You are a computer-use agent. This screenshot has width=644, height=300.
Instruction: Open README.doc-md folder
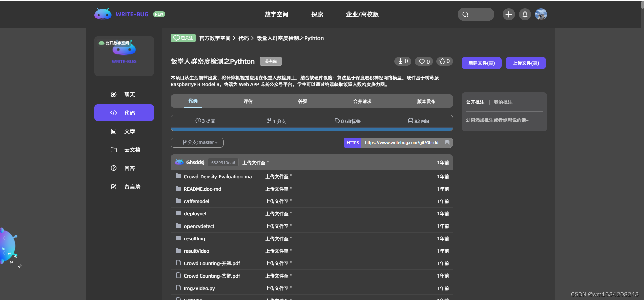tap(203, 189)
